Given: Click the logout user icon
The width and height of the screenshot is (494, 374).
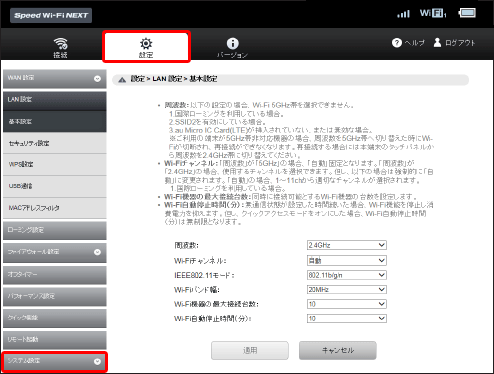Looking at the screenshot, I should [437, 42].
